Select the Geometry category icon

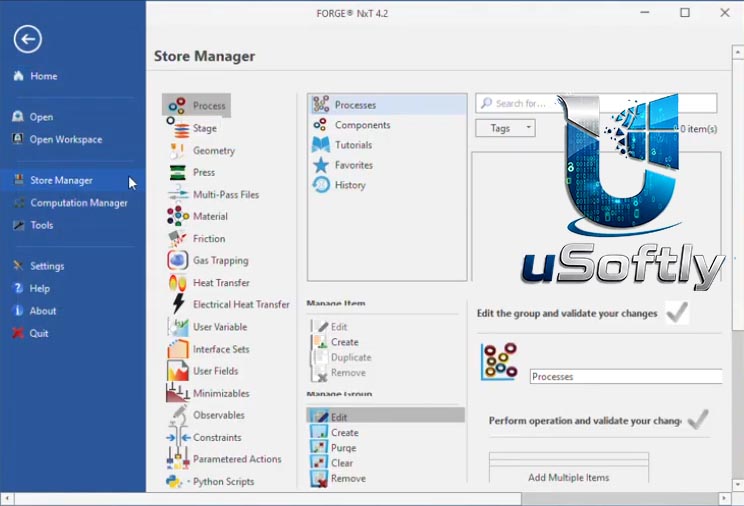[x=177, y=150]
